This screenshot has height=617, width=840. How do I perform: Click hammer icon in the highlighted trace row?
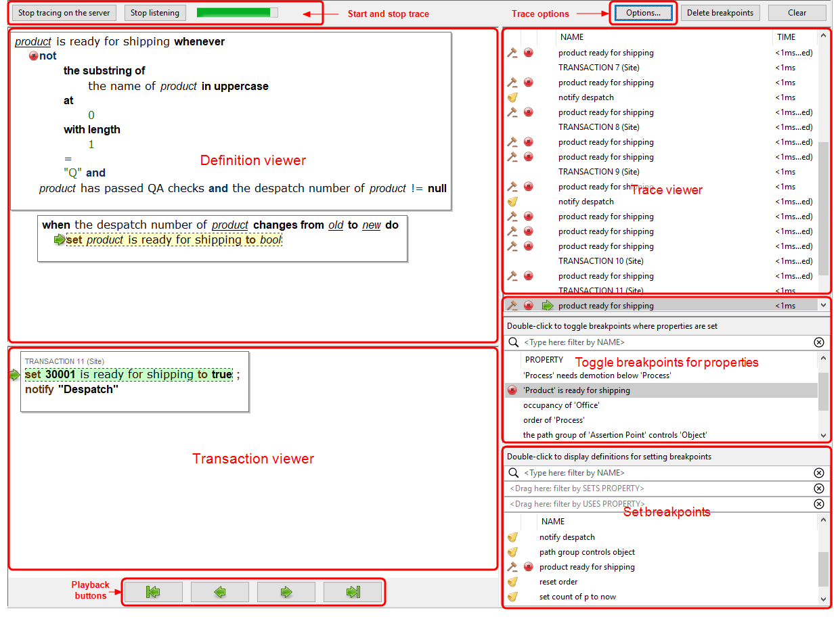coord(512,306)
